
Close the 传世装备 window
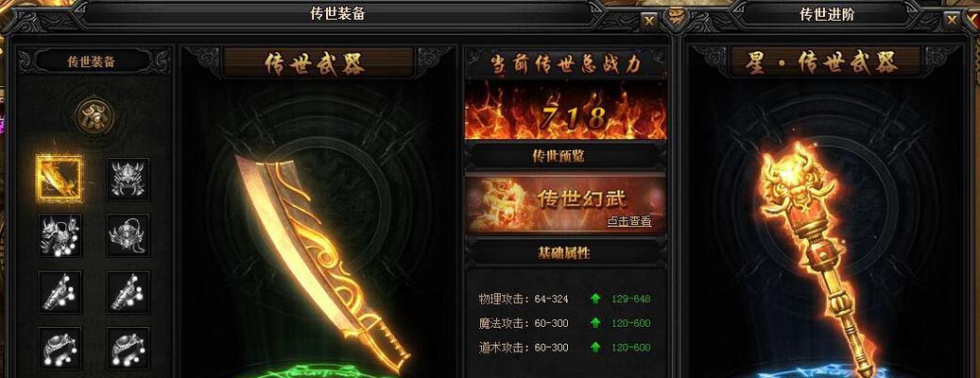click(649, 22)
